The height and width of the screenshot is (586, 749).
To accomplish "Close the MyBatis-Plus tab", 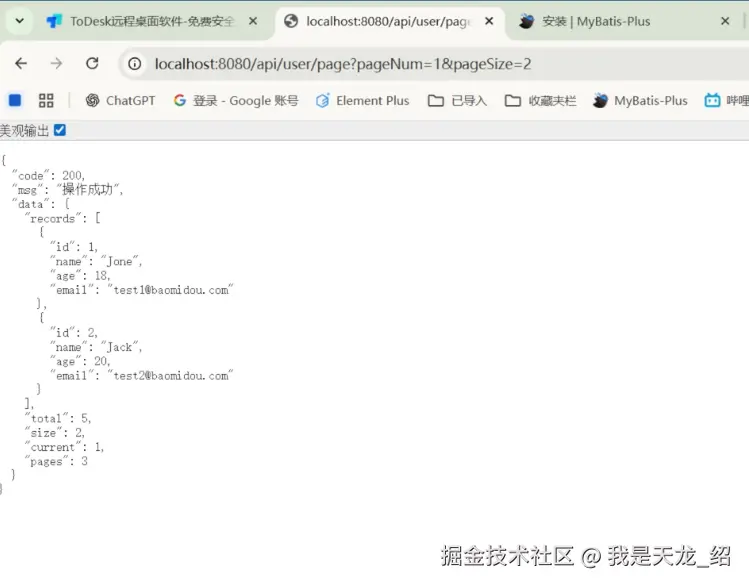I will [x=725, y=21].
